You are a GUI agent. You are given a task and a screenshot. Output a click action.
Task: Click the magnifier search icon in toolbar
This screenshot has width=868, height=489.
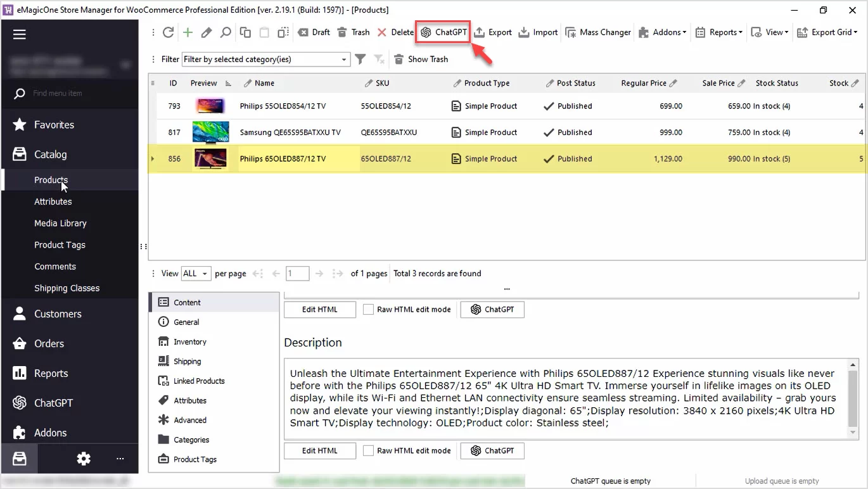[226, 32]
